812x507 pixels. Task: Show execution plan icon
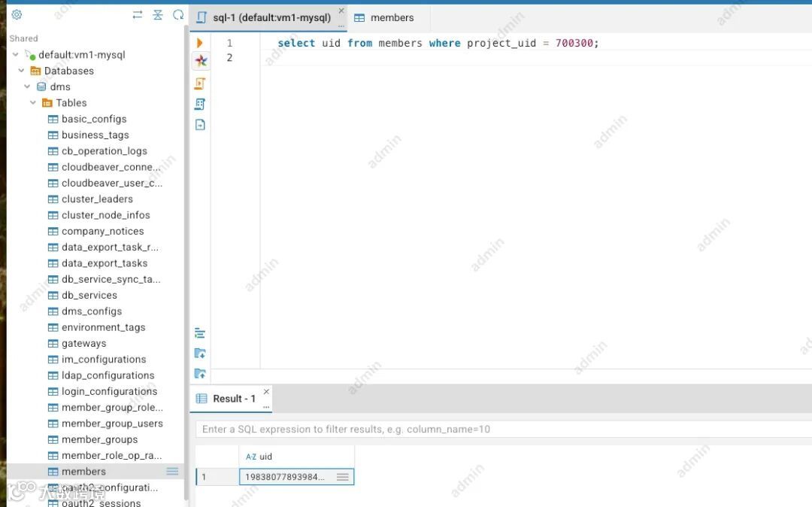tap(200, 104)
